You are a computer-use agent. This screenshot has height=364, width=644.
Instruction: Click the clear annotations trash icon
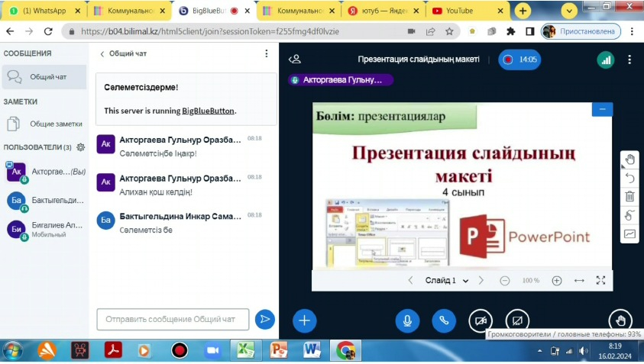tap(629, 196)
